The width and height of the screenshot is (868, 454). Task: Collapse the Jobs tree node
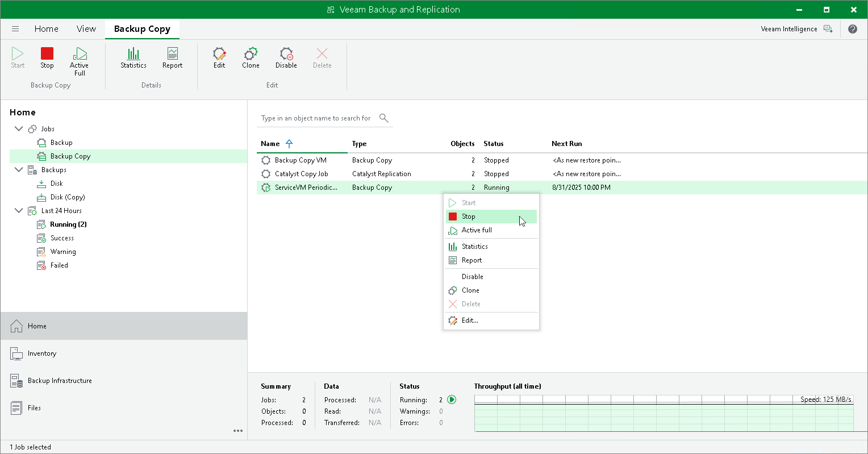click(19, 129)
